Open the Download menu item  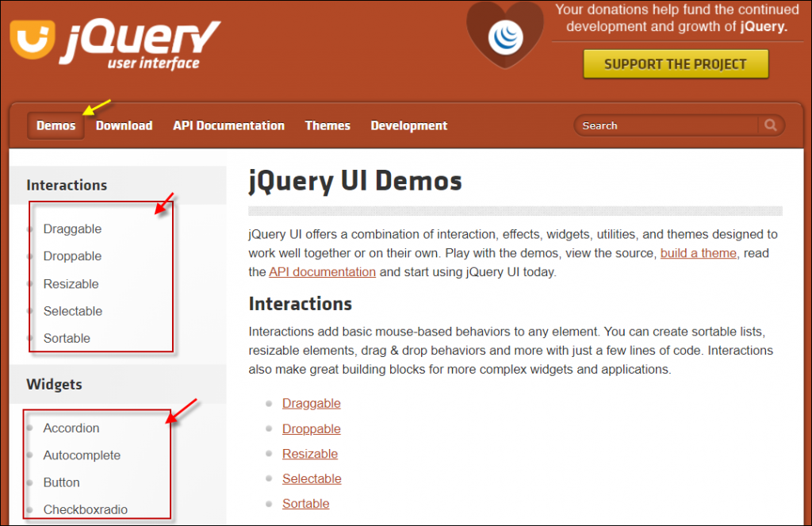coord(124,125)
